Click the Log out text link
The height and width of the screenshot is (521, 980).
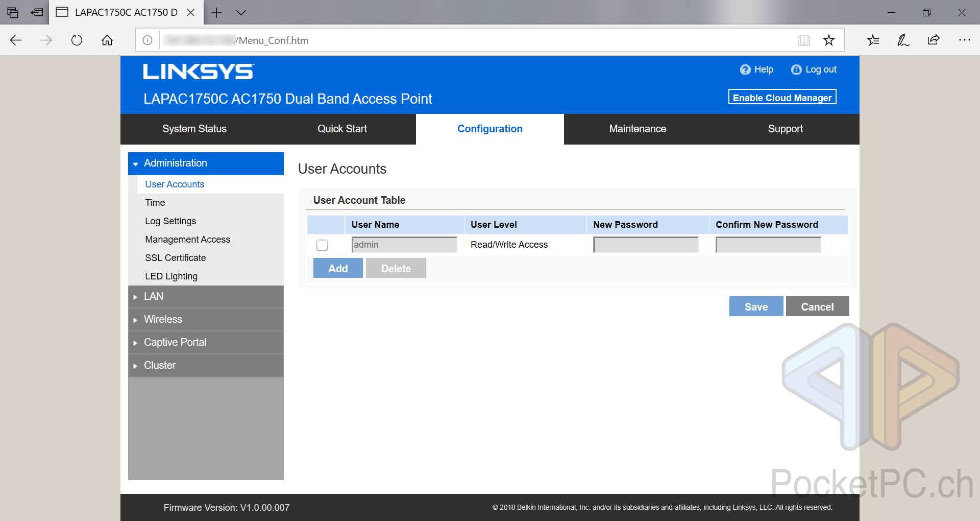(821, 69)
